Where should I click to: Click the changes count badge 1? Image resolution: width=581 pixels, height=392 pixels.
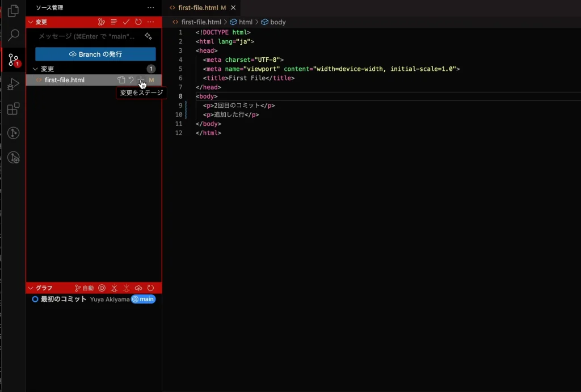[151, 69]
